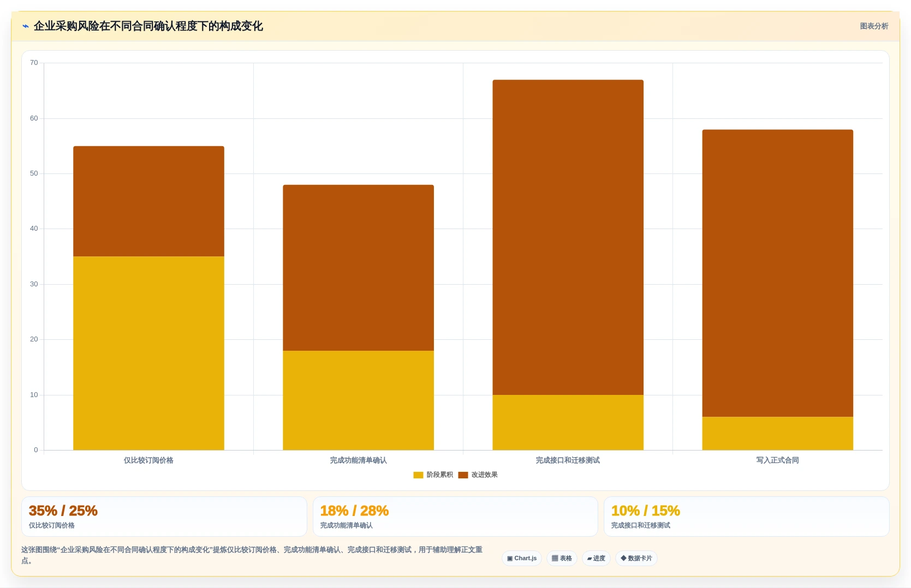911x588 pixels.
Task: Click the y-axis tick label 50
Action: (34, 173)
